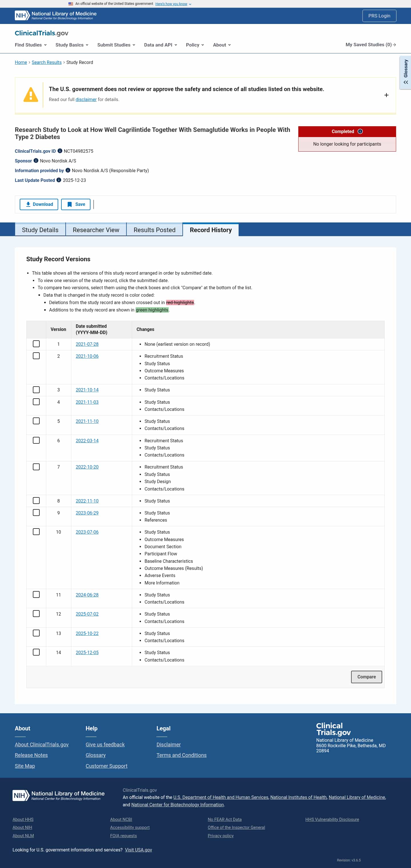Open About ClinicalTrials.gov footer link
This screenshot has width=411, height=868.
[x=42, y=744]
